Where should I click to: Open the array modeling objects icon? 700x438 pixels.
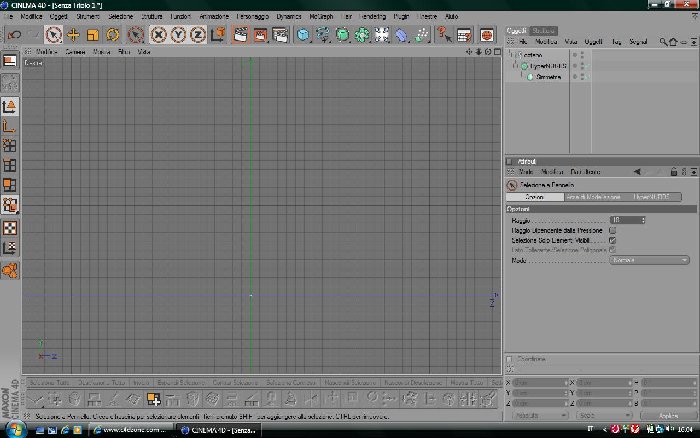coord(362,34)
